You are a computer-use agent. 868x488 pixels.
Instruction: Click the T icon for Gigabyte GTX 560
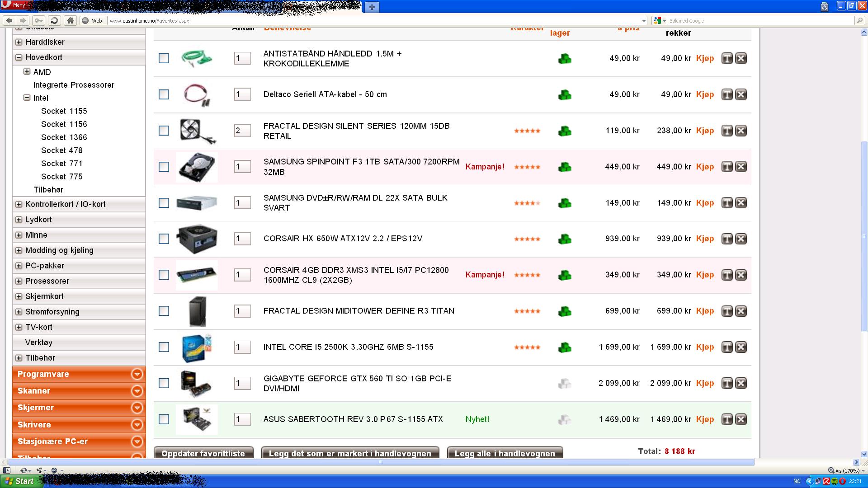click(x=727, y=383)
